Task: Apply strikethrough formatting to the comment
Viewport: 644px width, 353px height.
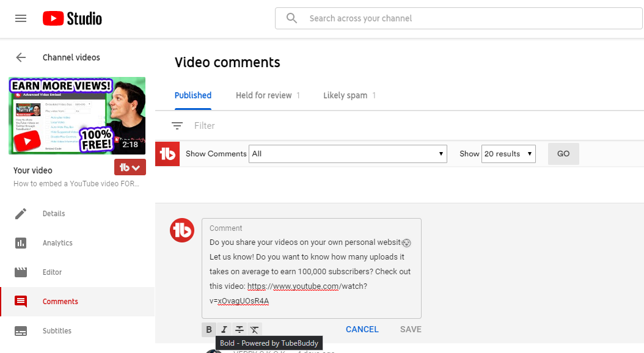Action: 240,330
